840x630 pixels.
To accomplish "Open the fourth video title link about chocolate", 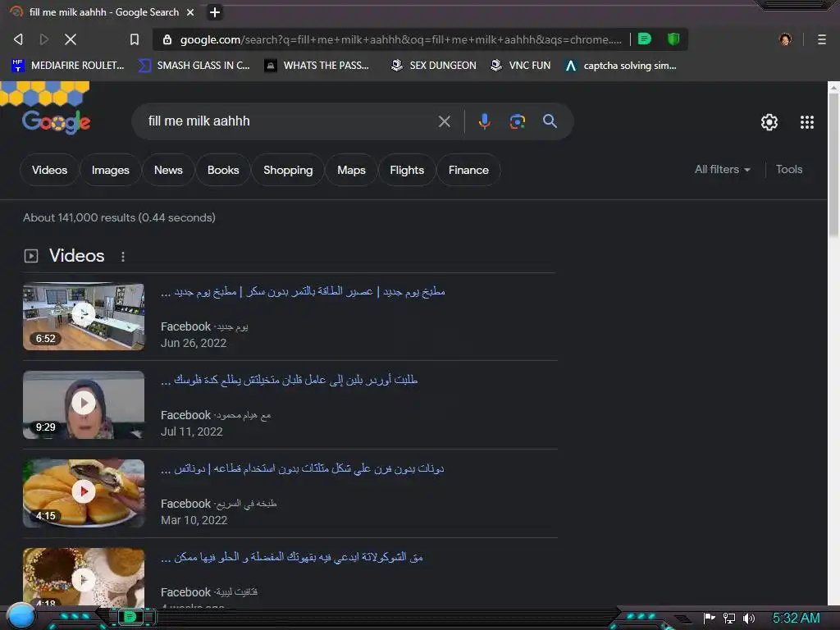I will [291, 557].
